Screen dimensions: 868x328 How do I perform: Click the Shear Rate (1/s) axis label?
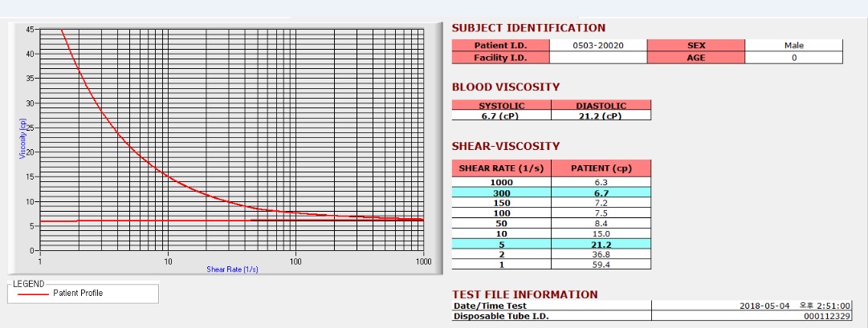point(233,269)
